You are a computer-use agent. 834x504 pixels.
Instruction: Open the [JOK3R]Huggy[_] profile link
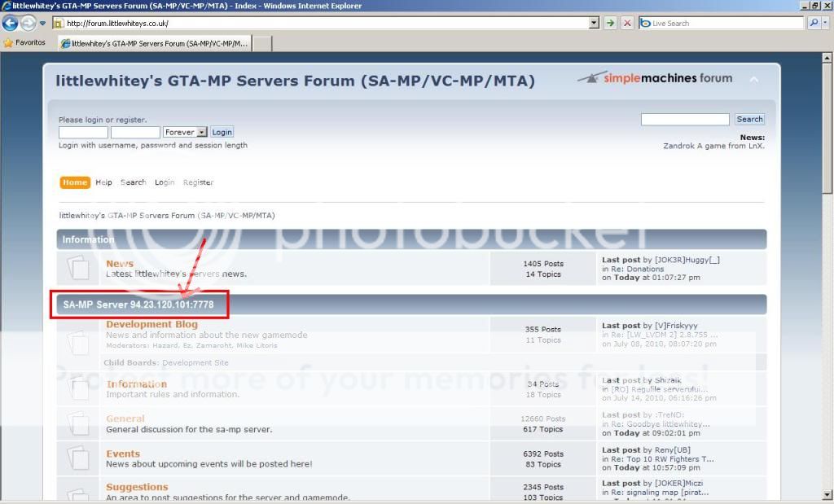(x=687, y=260)
